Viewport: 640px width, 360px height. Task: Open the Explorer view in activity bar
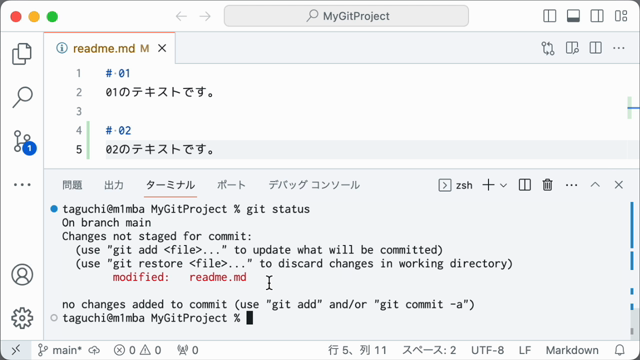[22, 54]
